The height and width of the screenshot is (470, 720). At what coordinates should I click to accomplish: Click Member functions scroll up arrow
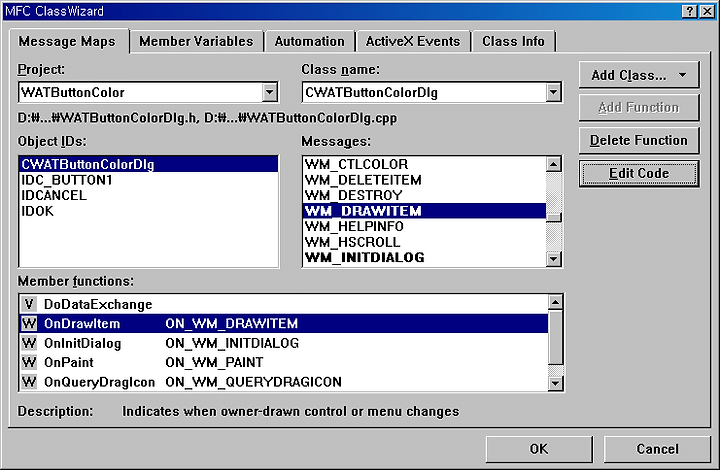[x=555, y=302]
